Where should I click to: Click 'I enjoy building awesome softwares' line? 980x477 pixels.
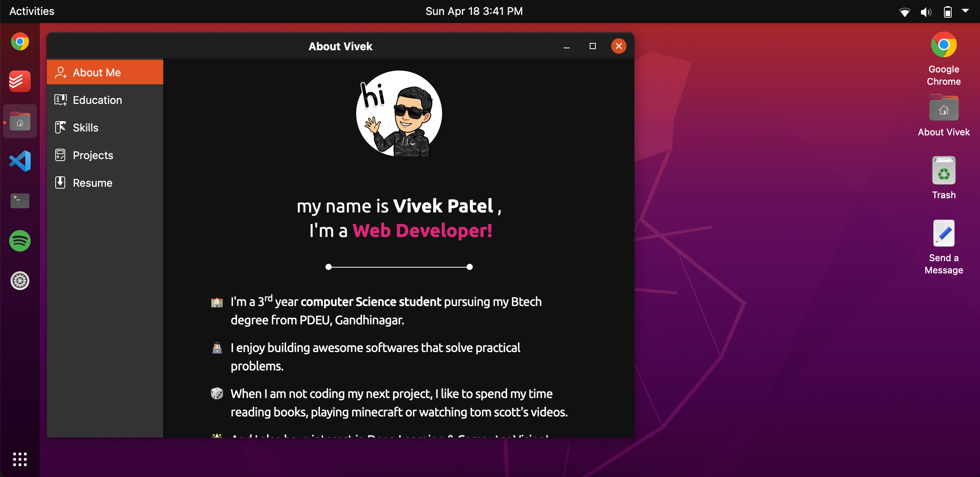point(375,348)
